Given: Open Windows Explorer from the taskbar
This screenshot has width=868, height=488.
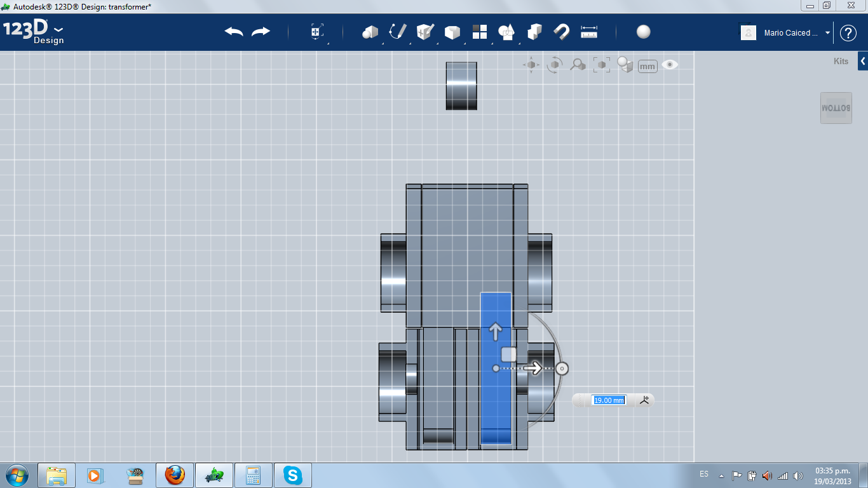Looking at the screenshot, I should point(57,475).
